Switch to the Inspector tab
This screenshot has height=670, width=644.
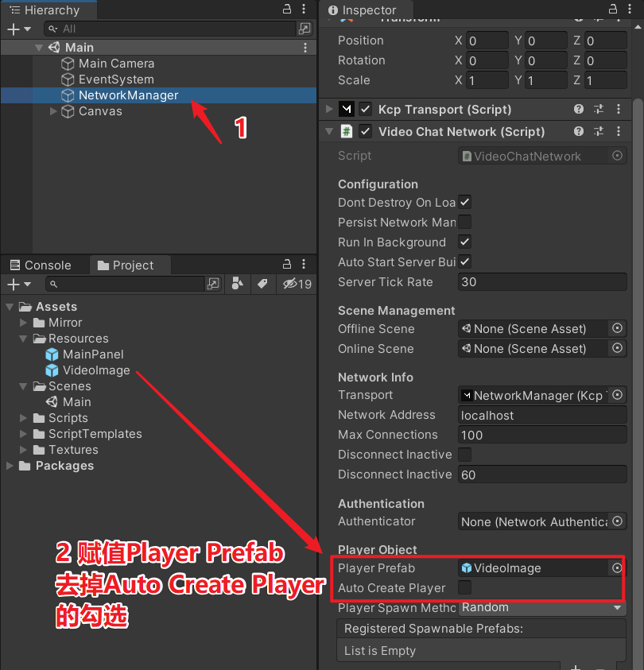coord(366,10)
